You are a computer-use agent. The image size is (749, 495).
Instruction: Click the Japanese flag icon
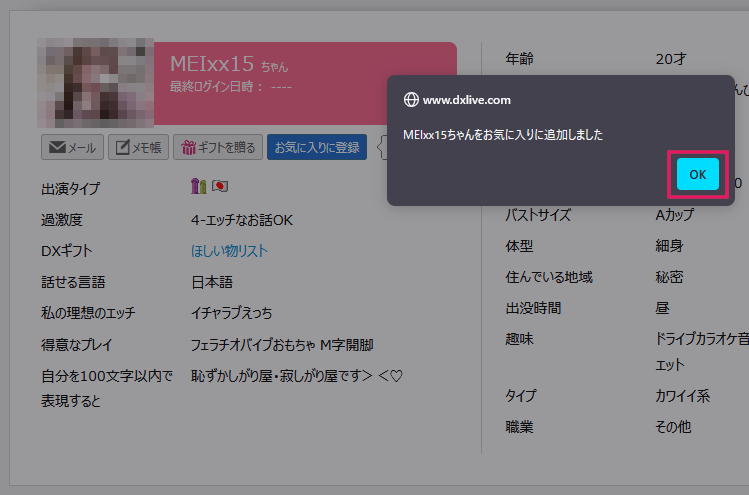pyautogui.click(x=219, y=187)
